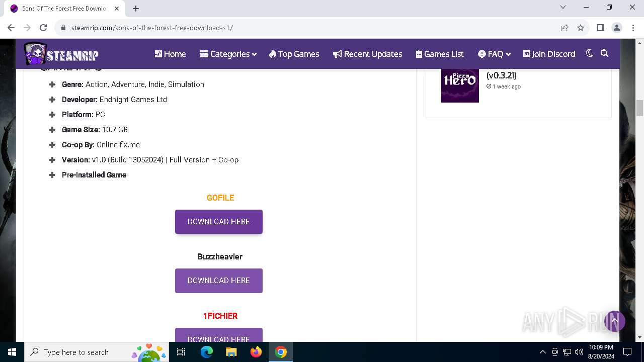Share this page icon in address bar
The image size is (644, 362).
click(x=565, y=28)
